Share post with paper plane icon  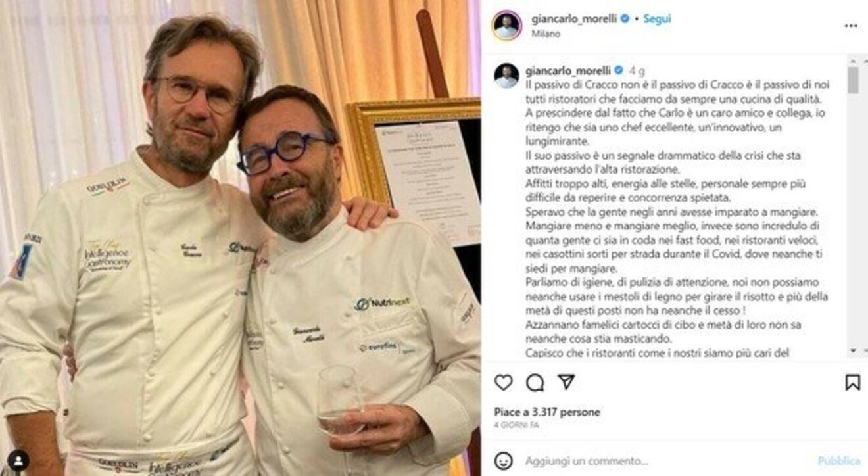pos(566,382)
